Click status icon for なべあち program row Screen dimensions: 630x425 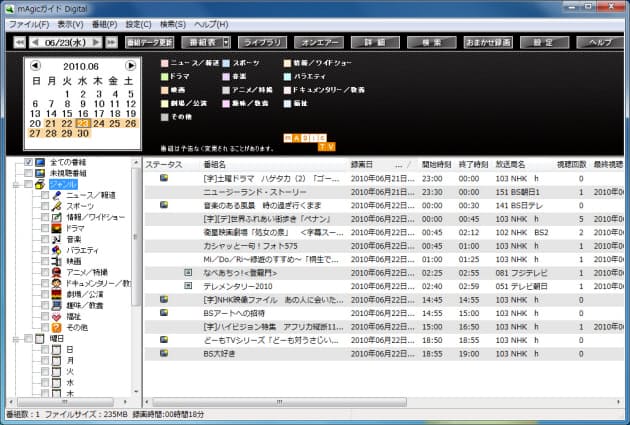pyautogui.click(x=187, y=272)
